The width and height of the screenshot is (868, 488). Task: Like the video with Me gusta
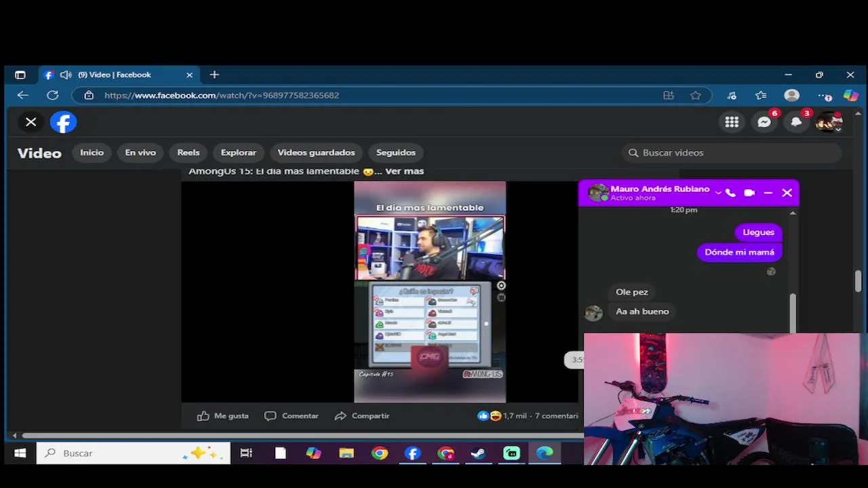pyautogui.click(x=223, y=416)
